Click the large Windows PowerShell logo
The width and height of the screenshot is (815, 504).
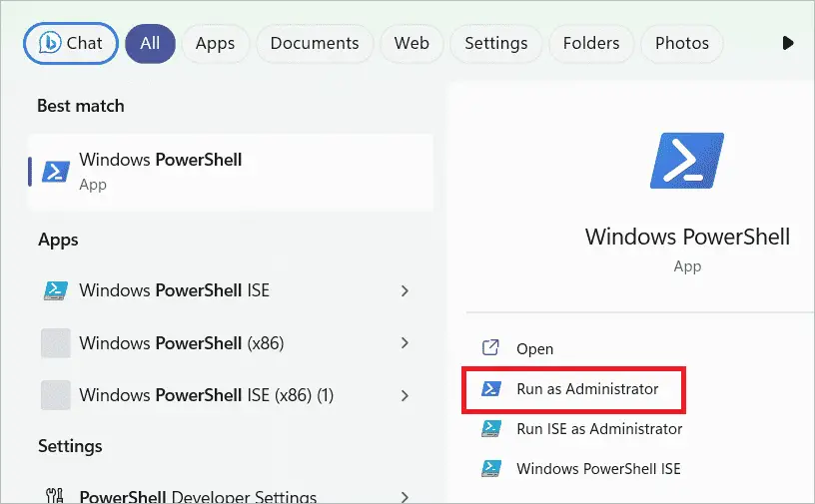686,160
